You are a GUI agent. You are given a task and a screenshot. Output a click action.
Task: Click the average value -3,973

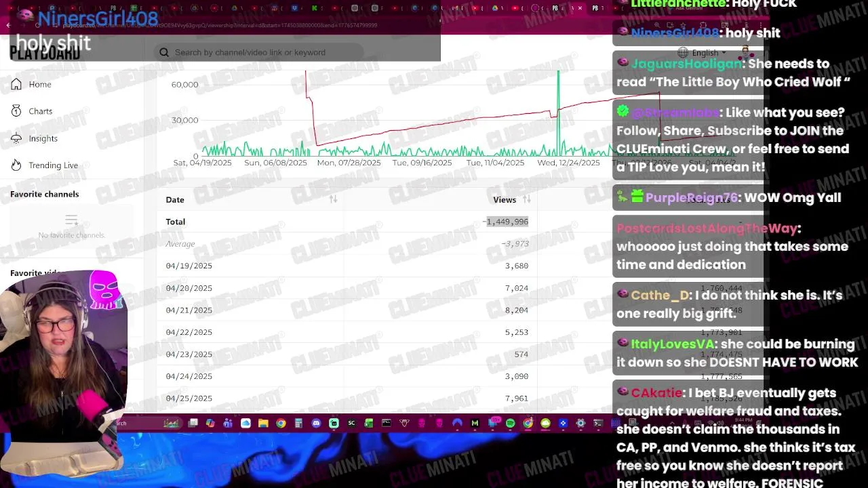click(x=515, y=244)
